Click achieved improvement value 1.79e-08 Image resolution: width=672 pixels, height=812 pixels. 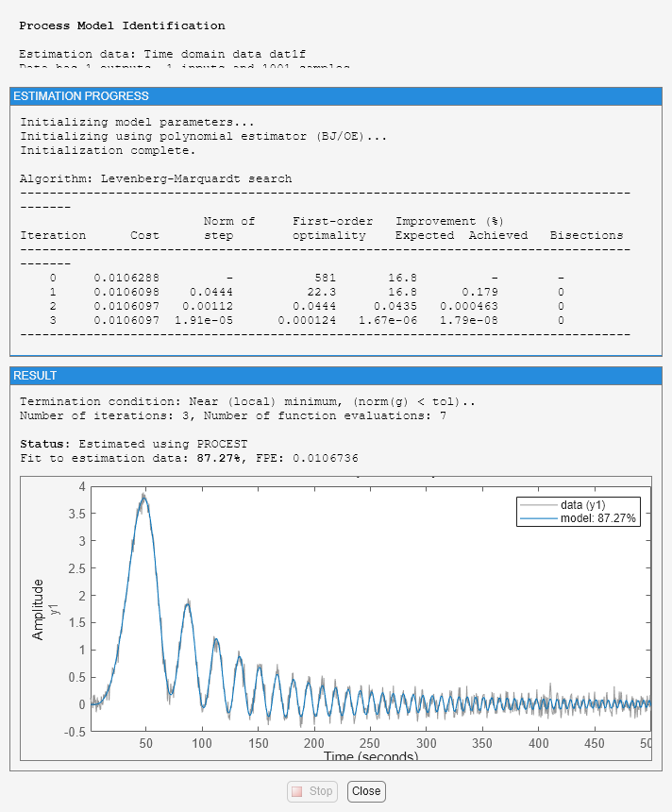[x=468, y=321]
